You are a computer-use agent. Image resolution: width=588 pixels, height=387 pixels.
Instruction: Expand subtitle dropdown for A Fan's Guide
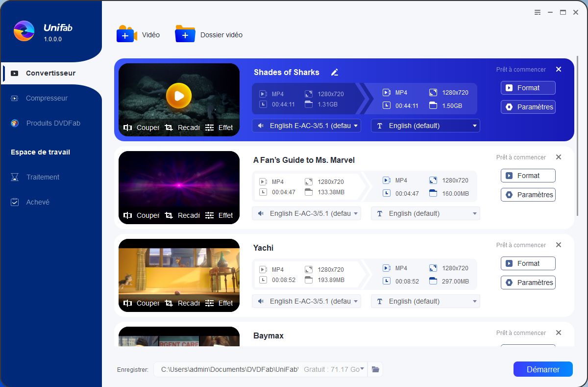tap(474, 214)
